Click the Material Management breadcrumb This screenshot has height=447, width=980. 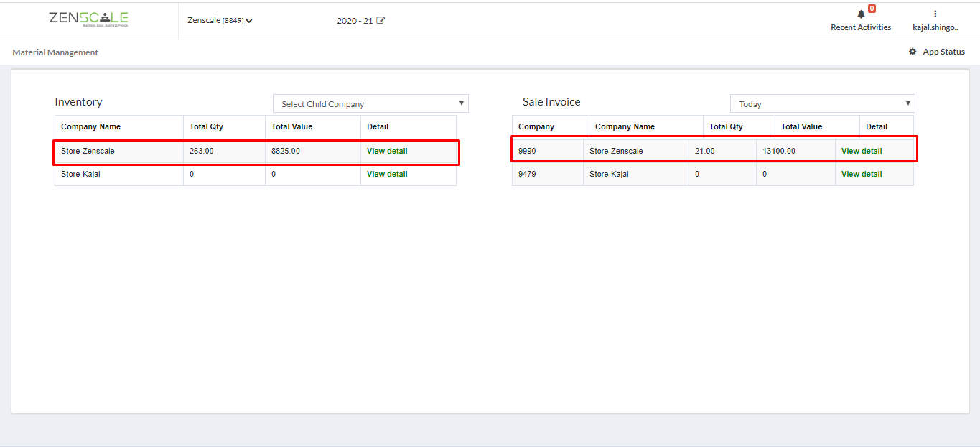click(55, 52)
